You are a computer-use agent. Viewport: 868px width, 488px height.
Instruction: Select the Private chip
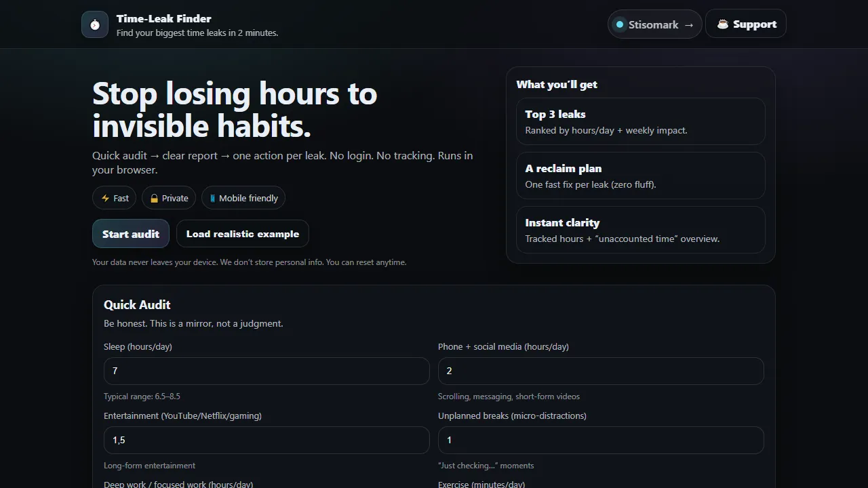click(168, 198)
